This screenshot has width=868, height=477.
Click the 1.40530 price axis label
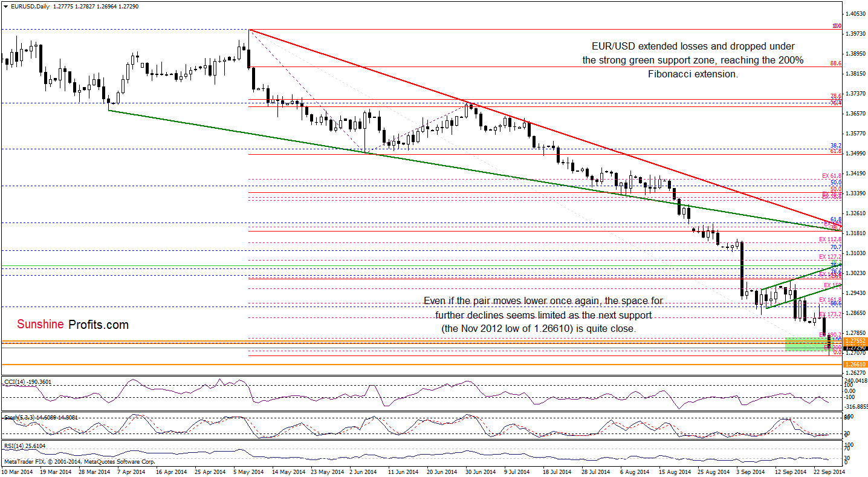pyautogui.click(x=856, y=13)
